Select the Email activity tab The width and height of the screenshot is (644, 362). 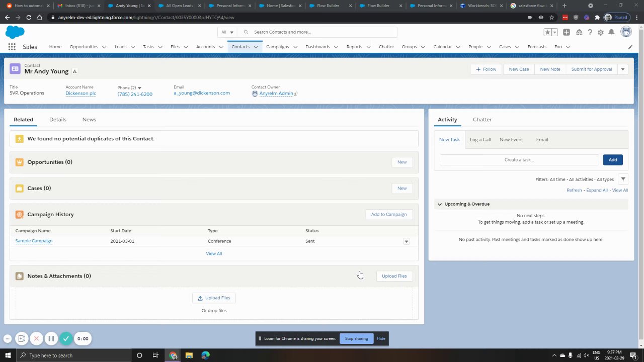542,140
